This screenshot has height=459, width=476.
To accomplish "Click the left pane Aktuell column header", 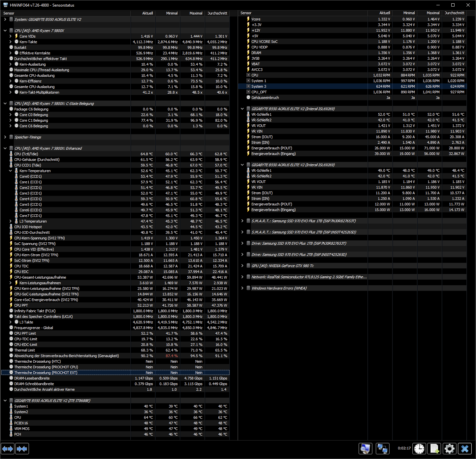I will click(x=143, y=13).
